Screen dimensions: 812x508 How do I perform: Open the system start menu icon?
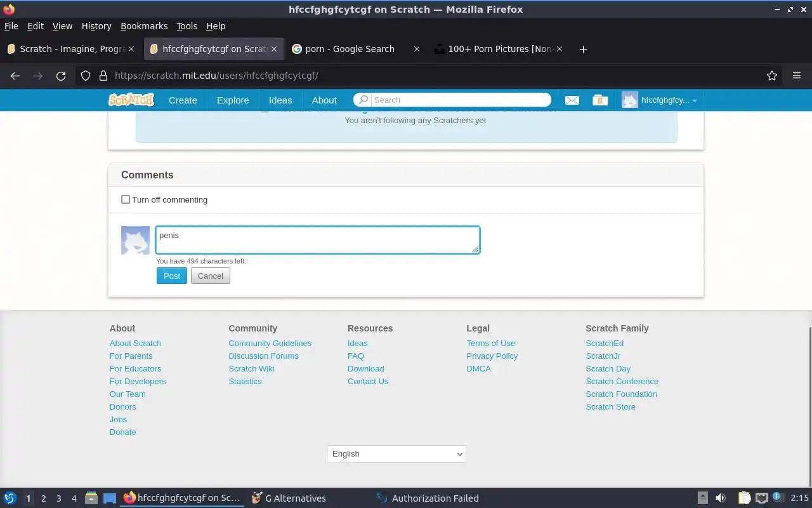point(10,498)
